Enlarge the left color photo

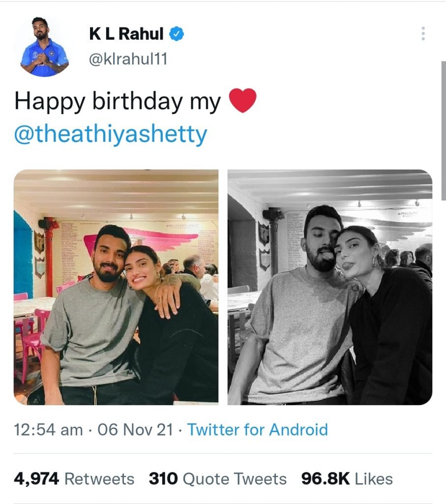click(116, 287)
